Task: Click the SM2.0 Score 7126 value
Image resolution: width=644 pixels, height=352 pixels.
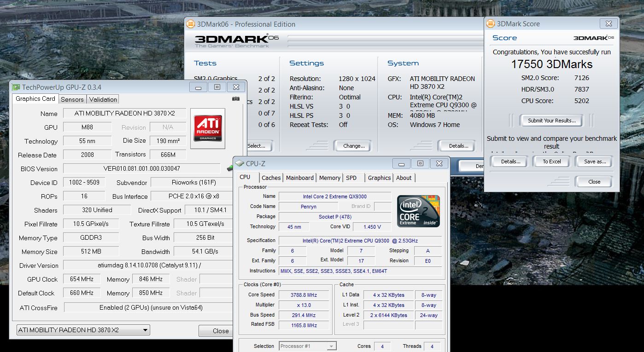Action: click(582, 78)
